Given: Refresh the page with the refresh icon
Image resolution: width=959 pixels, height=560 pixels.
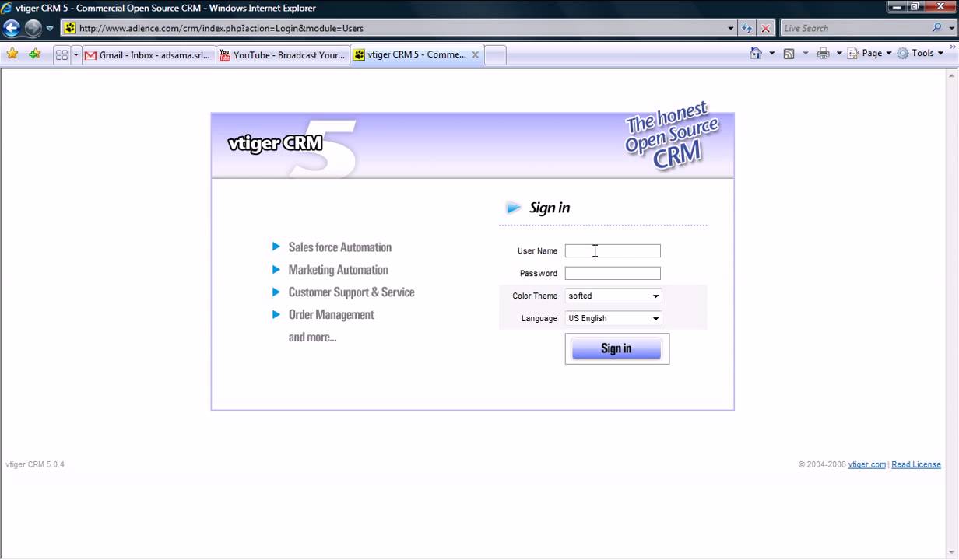Looking at the screenshot, I should pos(747,28).
